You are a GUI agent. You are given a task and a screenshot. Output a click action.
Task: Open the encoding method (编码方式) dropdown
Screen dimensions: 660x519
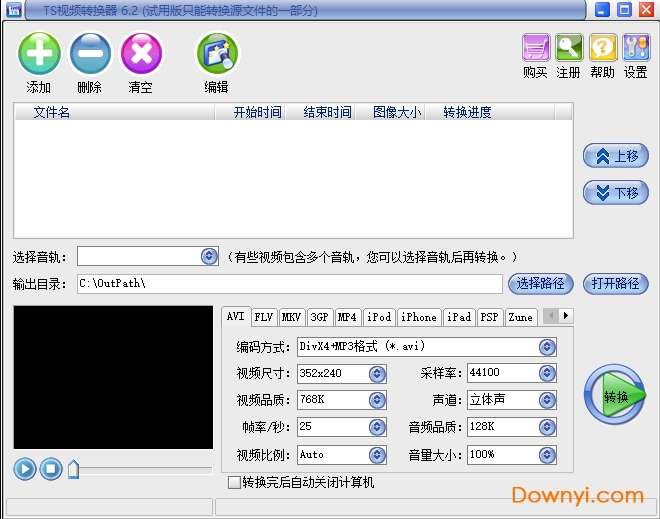pyautogui.click(x=547, y=347)
